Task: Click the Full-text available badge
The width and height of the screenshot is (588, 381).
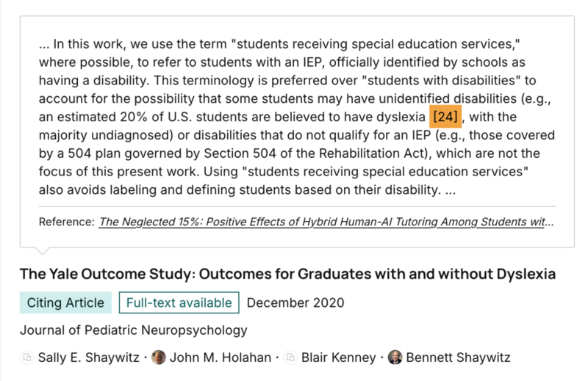Action: (179, 302)
